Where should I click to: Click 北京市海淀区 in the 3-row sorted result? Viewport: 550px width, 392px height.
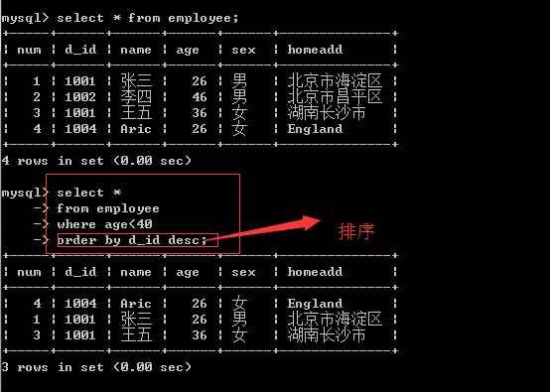(335, 320)
